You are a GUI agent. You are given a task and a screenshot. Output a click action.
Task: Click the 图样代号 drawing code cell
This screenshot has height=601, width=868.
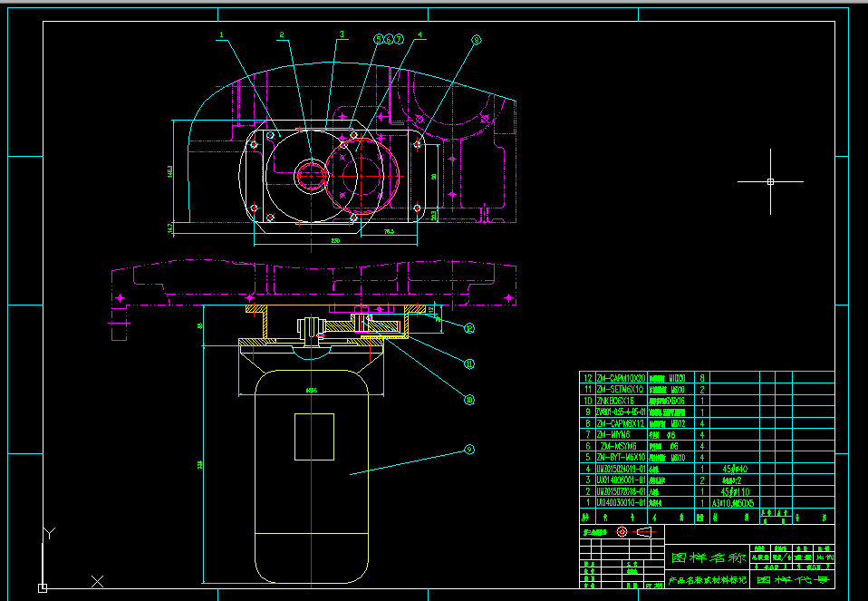click(792, 579)
